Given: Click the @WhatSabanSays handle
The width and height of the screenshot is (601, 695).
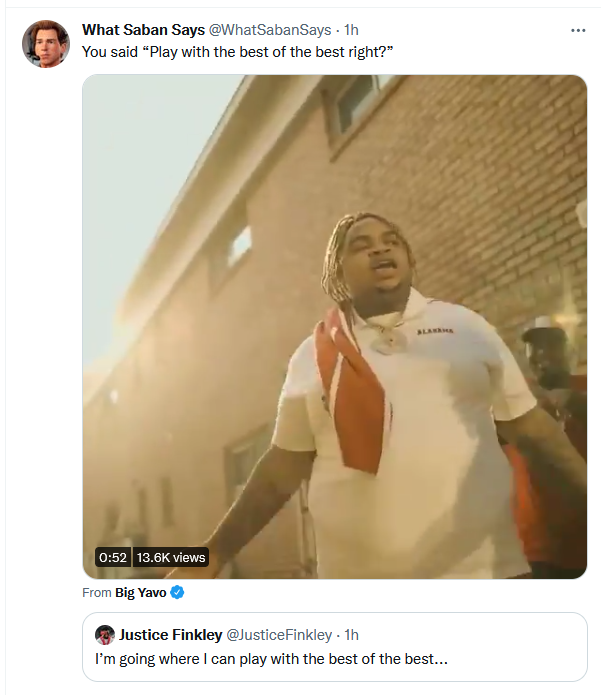Looking at the screenshot, I should 270,30.
